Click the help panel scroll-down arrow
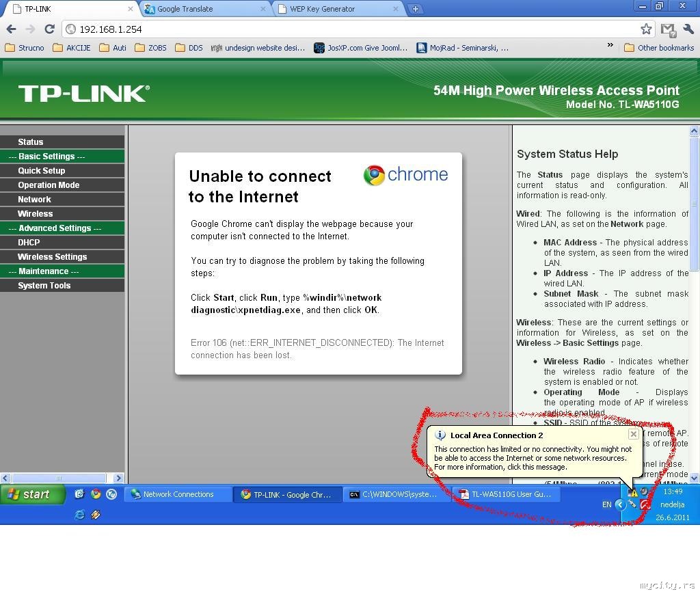This screenshot has height=594, width=700. [x=694, y=478]
